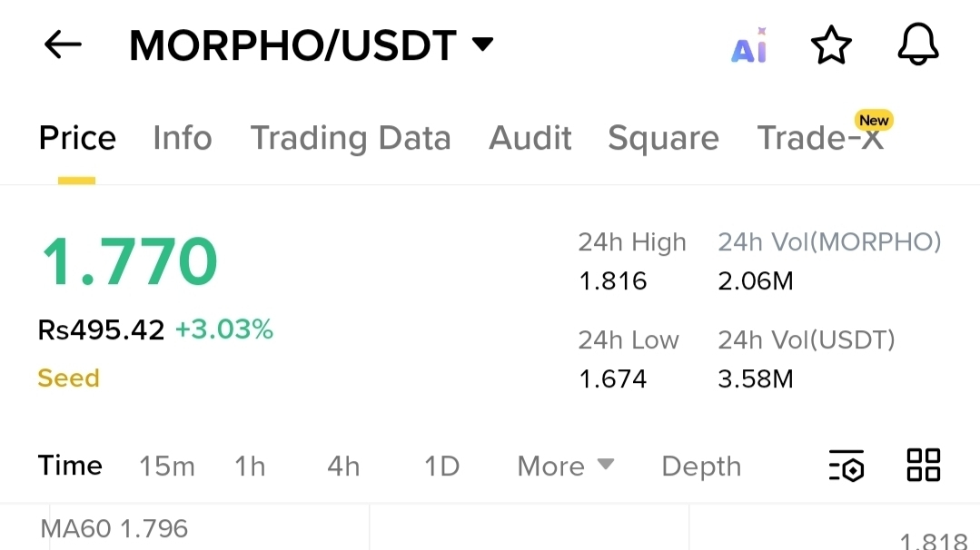Viewport: 980px width, 550px height.
Task: Set a price alert with bell icon
Action: click(917, 44)
